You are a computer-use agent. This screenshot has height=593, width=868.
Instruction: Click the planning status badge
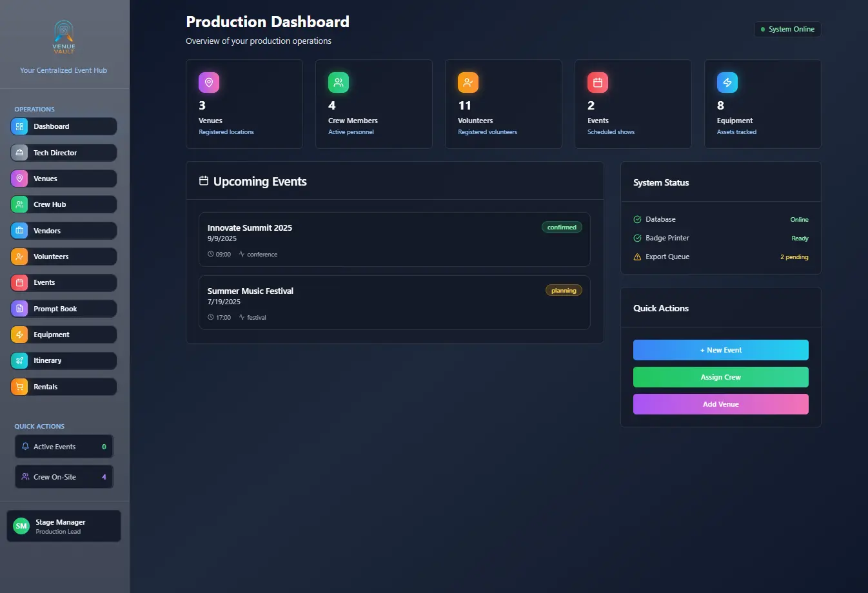click(564, 290)
